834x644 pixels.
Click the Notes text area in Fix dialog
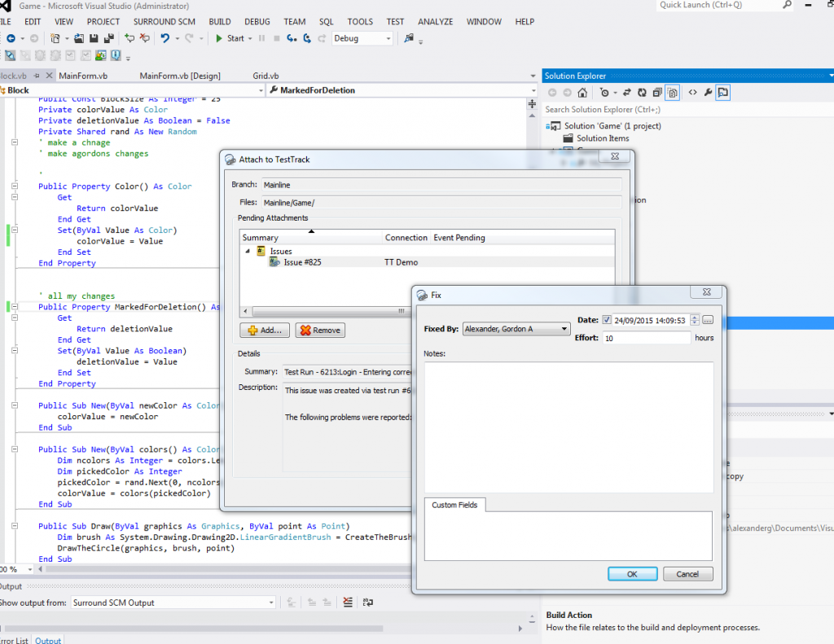pos(569,427)
